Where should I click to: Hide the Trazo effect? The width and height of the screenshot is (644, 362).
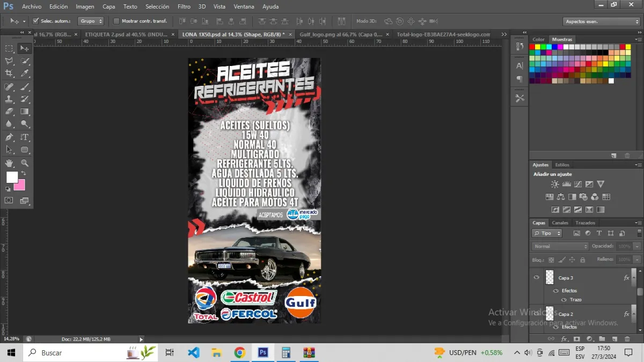pyautogui.click(x=563, y=300)
